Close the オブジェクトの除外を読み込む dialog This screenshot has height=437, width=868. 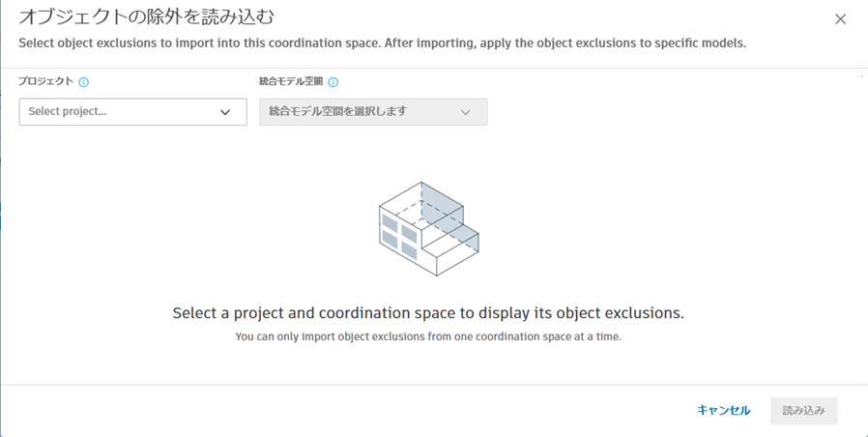pyautogui.click(x=840, y=19)
